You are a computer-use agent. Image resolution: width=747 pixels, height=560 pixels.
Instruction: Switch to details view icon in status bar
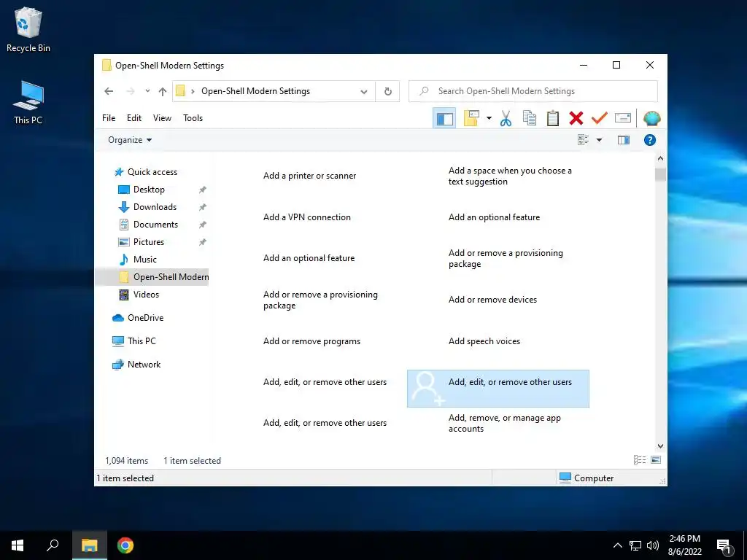tap(639, 460)
